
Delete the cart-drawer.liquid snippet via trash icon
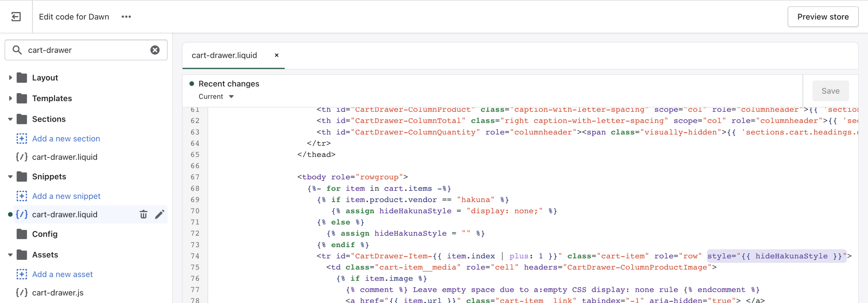[143, 214]
